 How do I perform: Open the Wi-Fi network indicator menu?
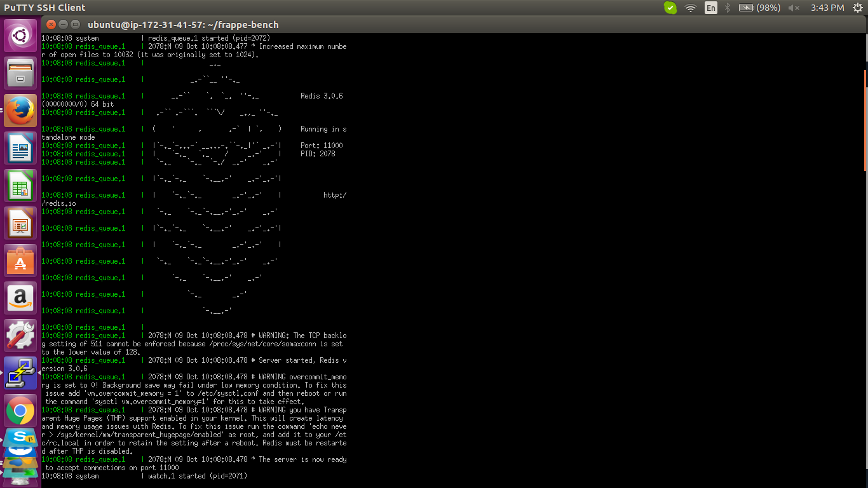coord(691,8)
